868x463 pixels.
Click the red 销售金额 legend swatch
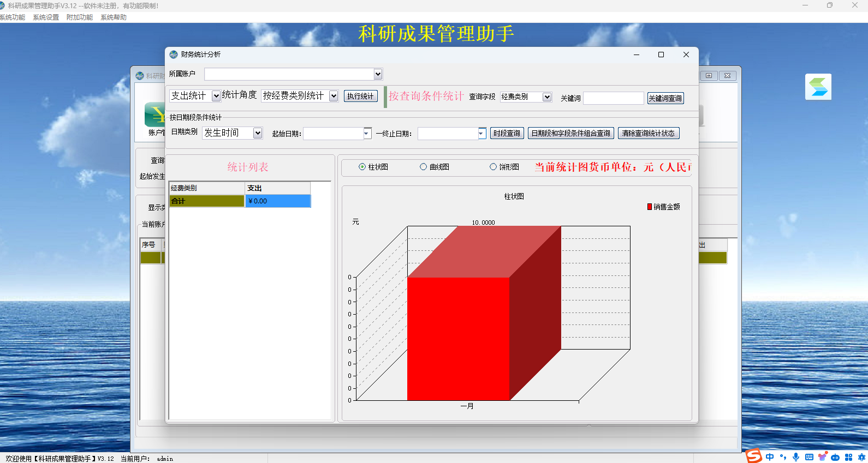(650, 207)
